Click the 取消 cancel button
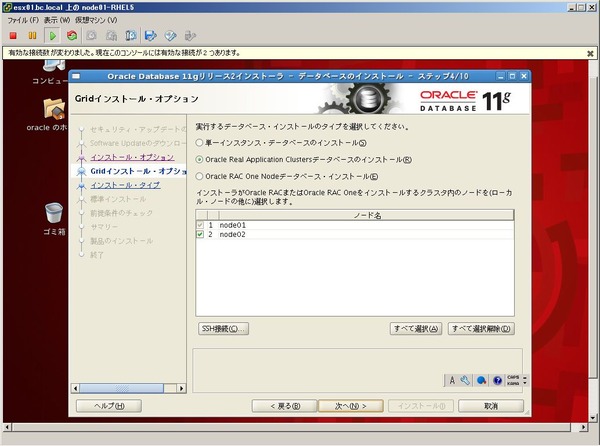Viewport: 600px width, 446px height. [491, 406]
